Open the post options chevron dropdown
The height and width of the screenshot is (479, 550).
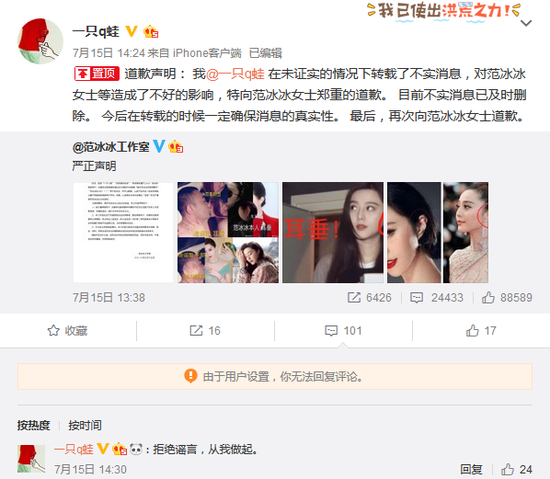[x=526, y=23]
